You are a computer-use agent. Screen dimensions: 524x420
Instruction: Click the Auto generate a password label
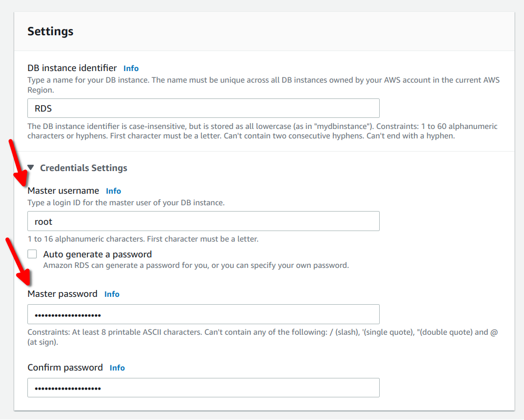click(97, 254)
